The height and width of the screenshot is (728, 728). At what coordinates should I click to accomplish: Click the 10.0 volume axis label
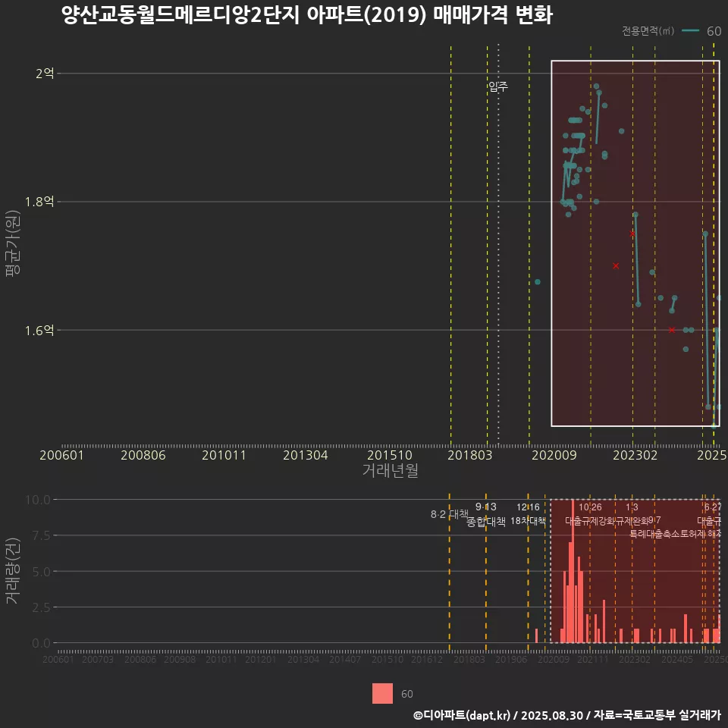click(38, 500)
